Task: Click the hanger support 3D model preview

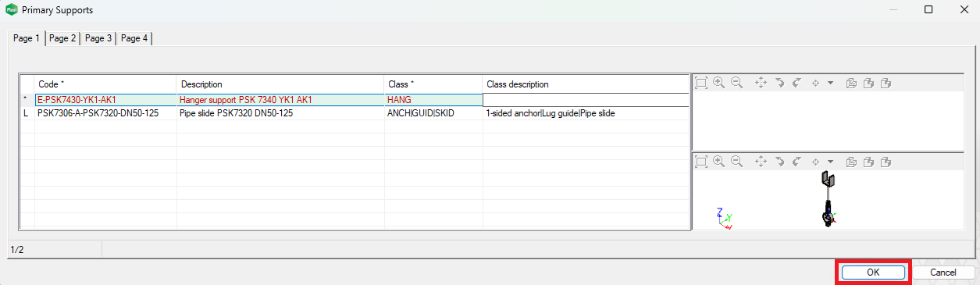Action: 829,200
